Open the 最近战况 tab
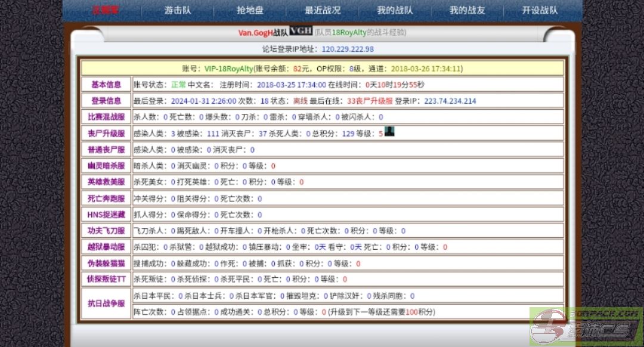The width and height of the screenshot is (644, 347). pyautogui.click(x=323, y=10)
